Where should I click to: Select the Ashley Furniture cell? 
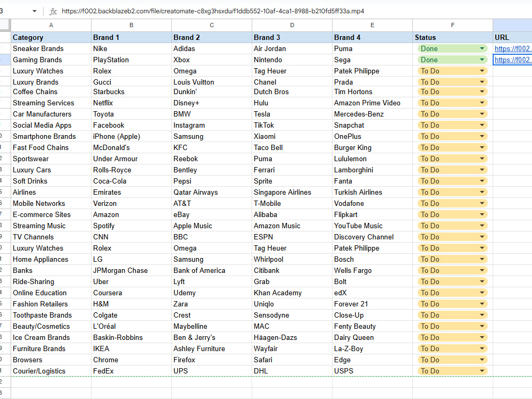click(x=212, y=349)
